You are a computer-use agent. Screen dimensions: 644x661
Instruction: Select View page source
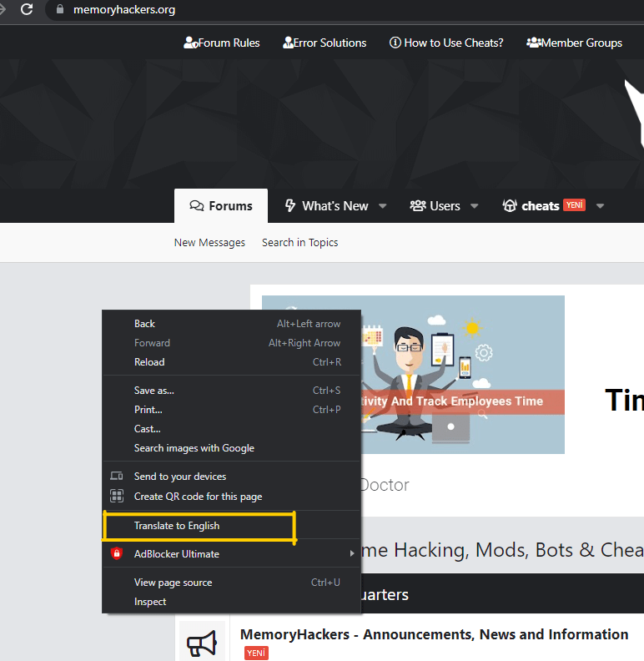[232, 583]
